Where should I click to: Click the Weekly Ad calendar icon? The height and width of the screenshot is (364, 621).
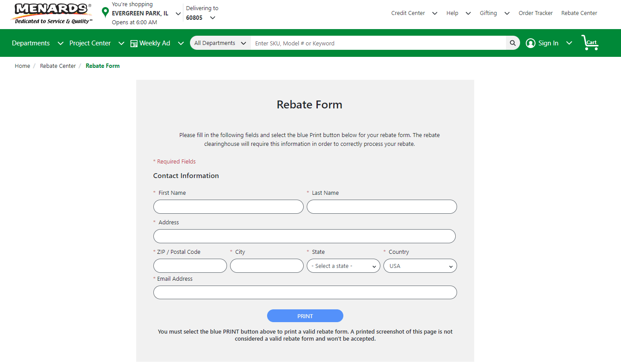pos(134,43)
